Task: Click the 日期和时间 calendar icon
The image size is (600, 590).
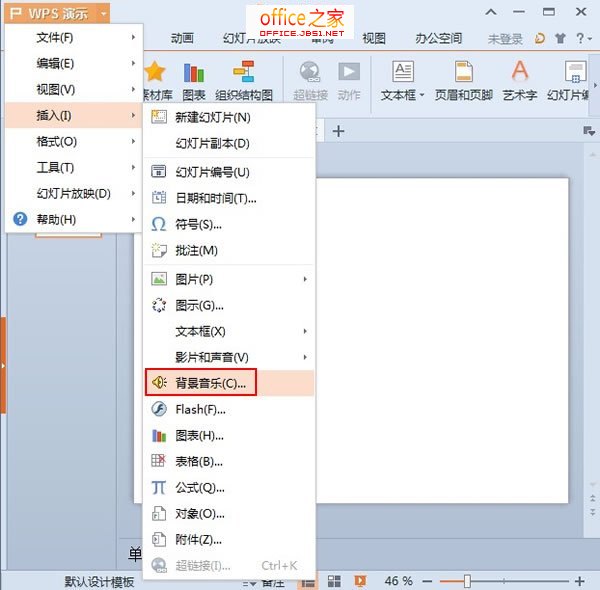Action: point(159,197)
